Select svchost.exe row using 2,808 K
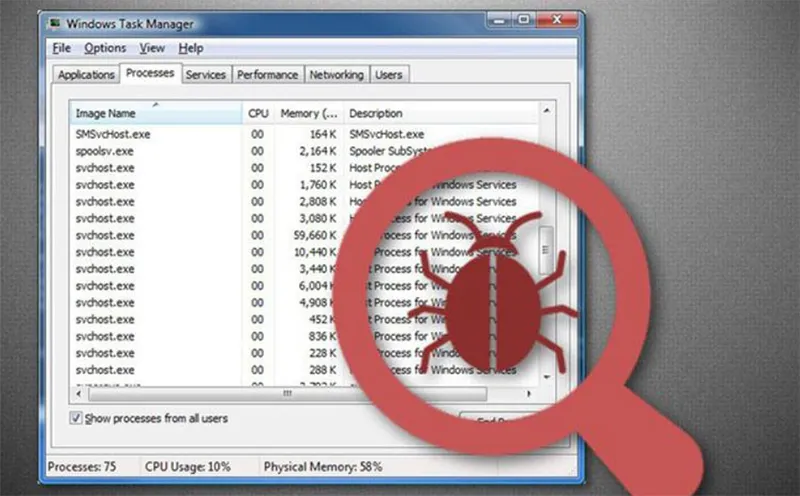 click(x=304, y=202)
